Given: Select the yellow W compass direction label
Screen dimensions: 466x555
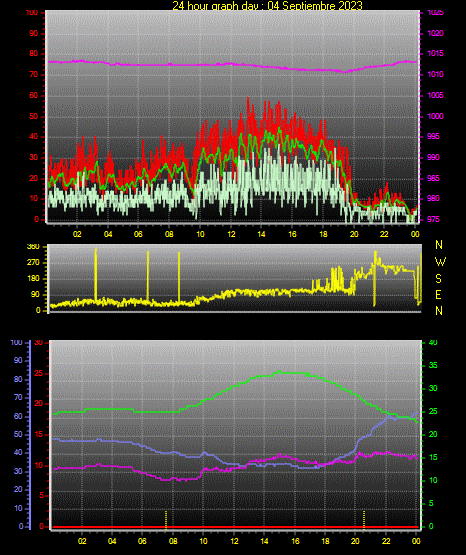Looking at the screenshot, I should 440,262.
